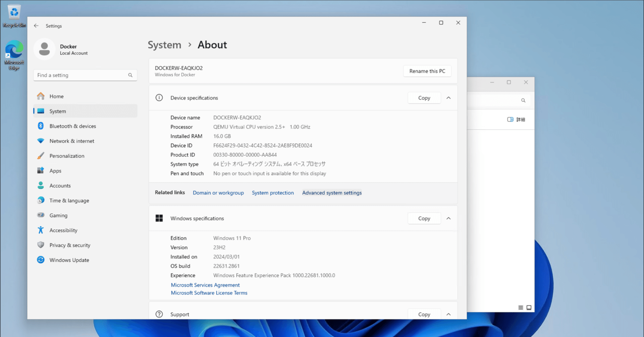Image resolution: width=644 pixels, height=337 pixels.
Task: Click the Time & language globe icon
Action: pyautogui.click(x=41, y=201)
